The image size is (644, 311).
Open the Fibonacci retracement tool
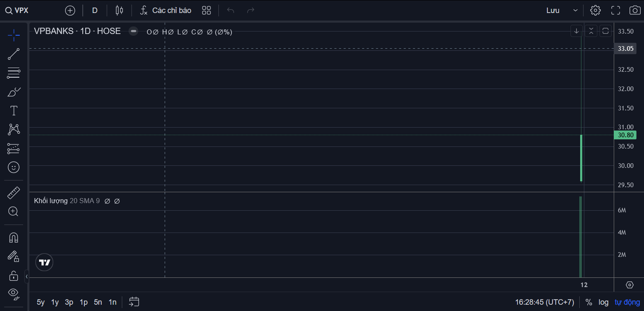coord(13,73)
